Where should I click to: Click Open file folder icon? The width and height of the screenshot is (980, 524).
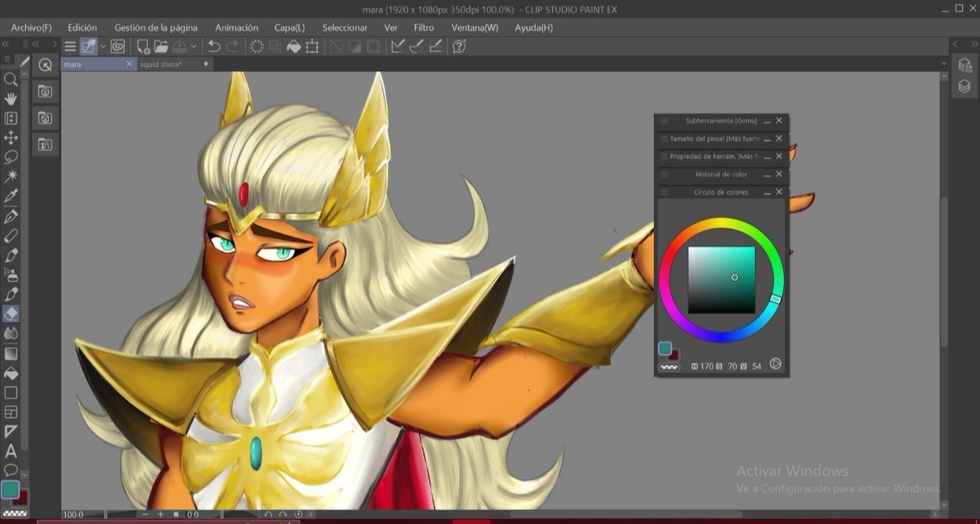click(x=161, y=47)
